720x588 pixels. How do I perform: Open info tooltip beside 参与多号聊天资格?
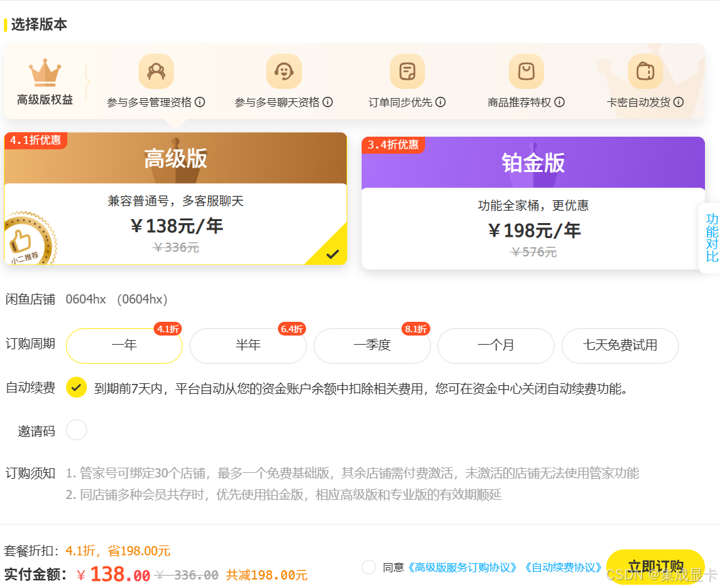[328, 102]
